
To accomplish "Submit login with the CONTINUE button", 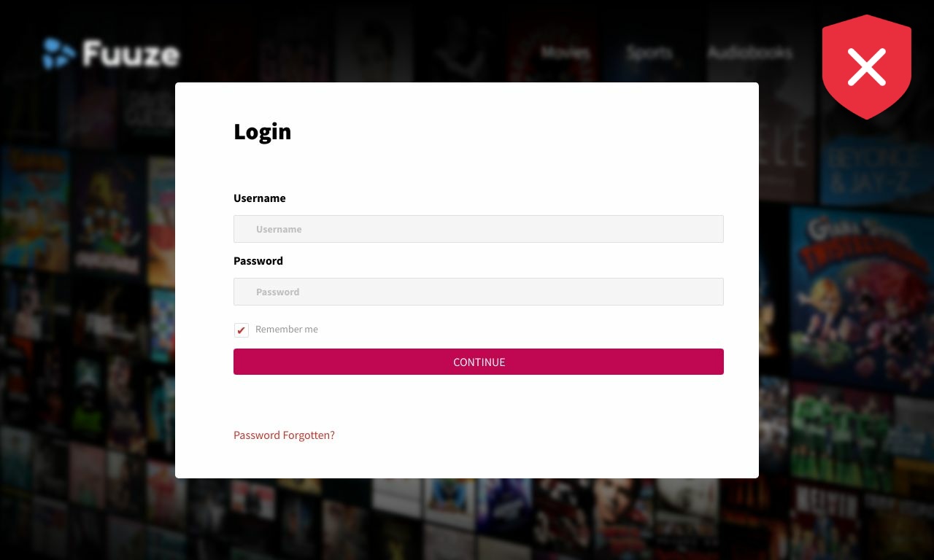I will click(x=479, y=362).
